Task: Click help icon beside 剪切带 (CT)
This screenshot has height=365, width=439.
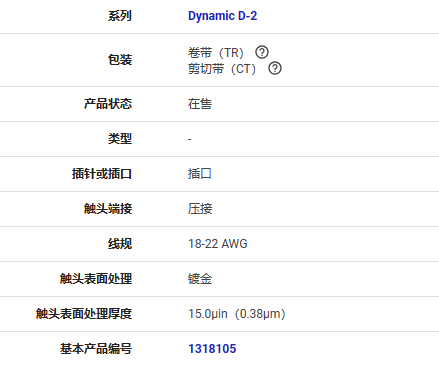Action: coord(275,68)
